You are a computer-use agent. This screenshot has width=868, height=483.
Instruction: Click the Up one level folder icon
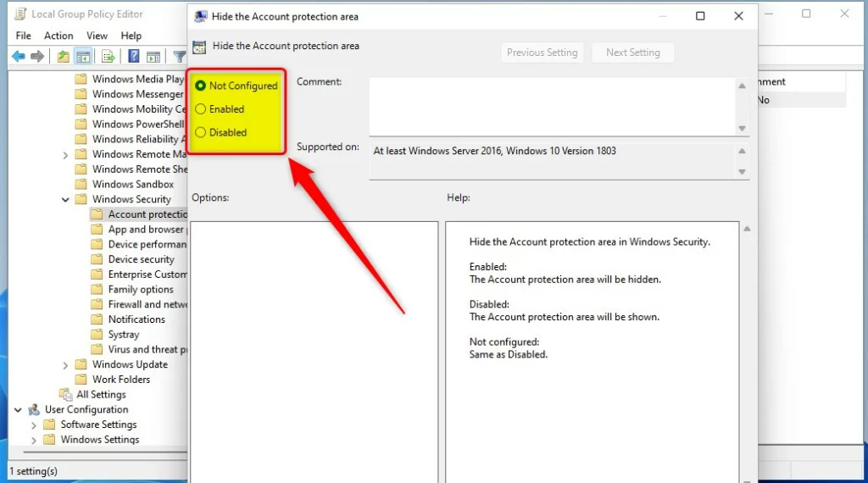point(63,56)
